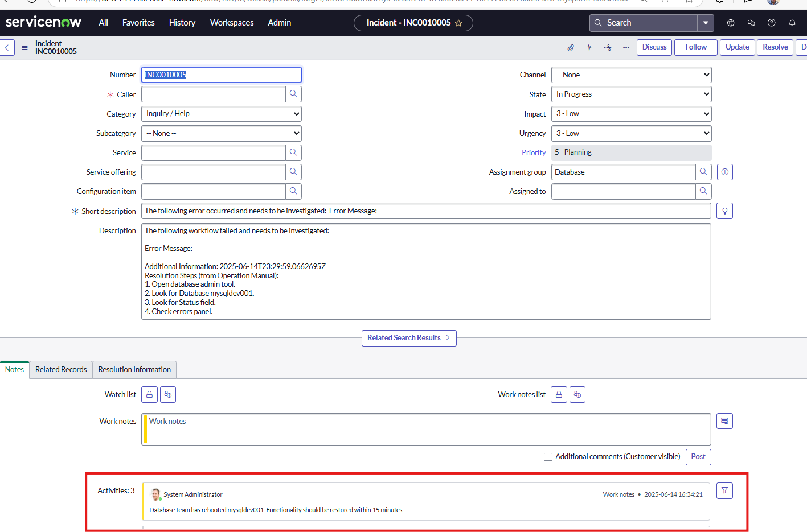Add Incident INC0010005 to favorites star
807x532 pixels.
(x=458, y=23)
